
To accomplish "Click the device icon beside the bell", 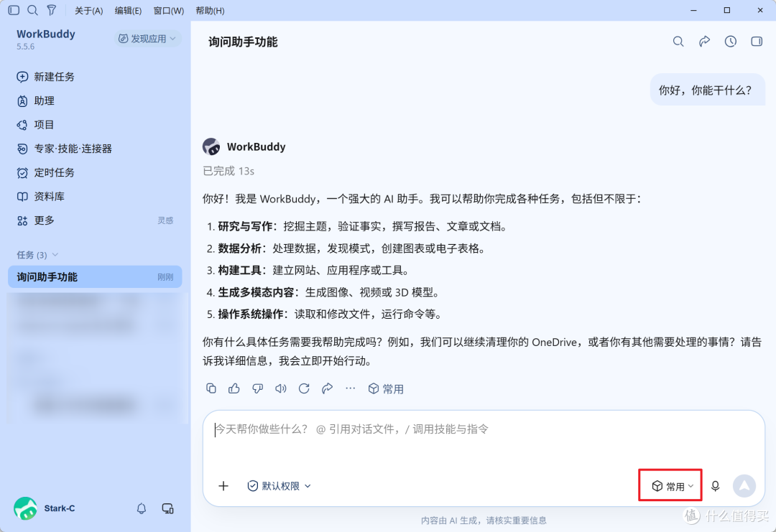I will [167, 508].
